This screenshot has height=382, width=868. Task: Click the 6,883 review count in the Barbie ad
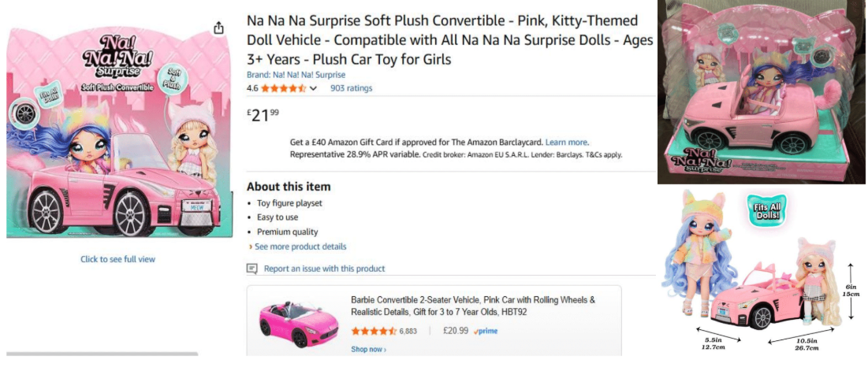[408, 331]
